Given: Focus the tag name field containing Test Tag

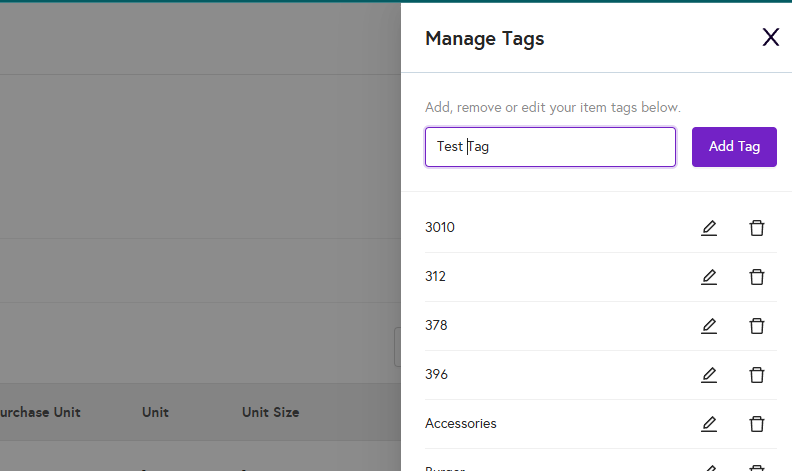Looking at the screenshot, I should click(x=550, y=147).
